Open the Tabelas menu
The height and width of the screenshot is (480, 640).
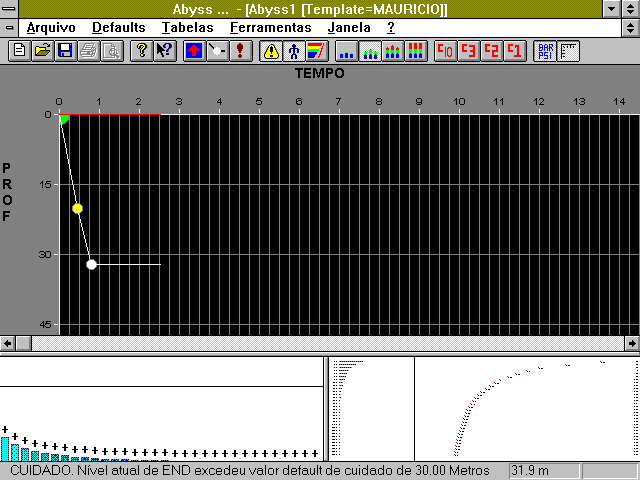(187, 28)
